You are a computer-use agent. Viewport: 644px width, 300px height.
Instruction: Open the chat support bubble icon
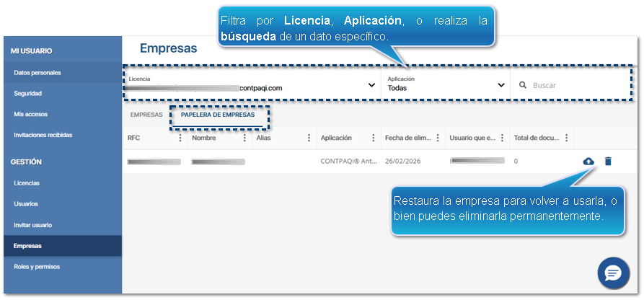coord(613,273)
